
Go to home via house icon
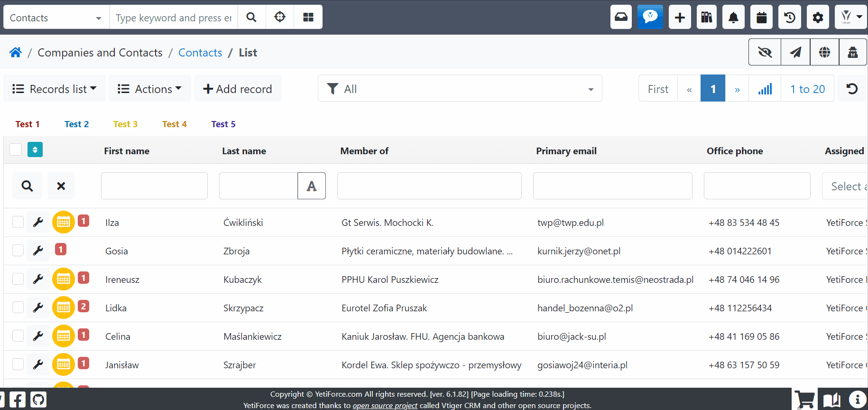coord(16,52)
